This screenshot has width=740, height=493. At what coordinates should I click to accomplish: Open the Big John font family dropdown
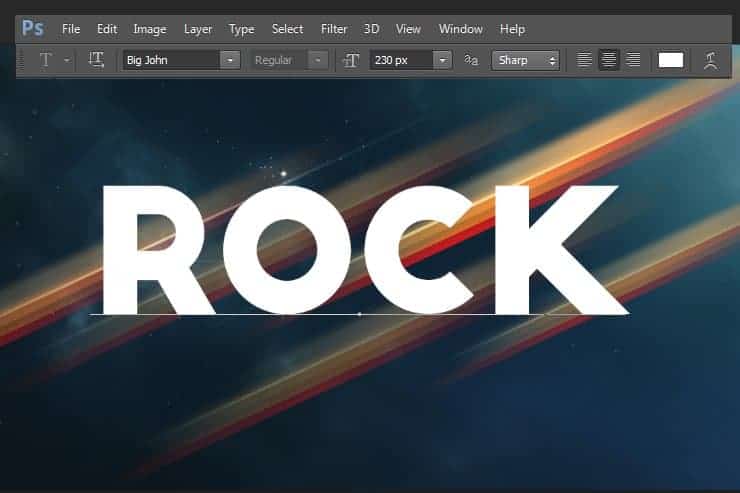pos(230,60)
